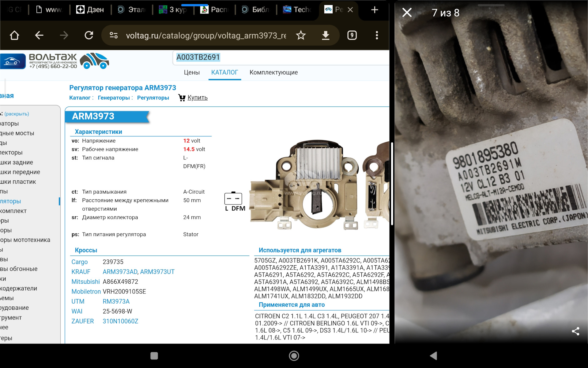
Task: Click the second partial regulator image
Action: (376, 186)
